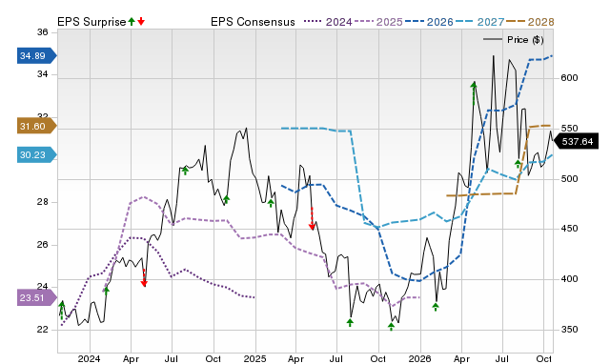Click the 2025 x-axis label

(x=254, y=358)
